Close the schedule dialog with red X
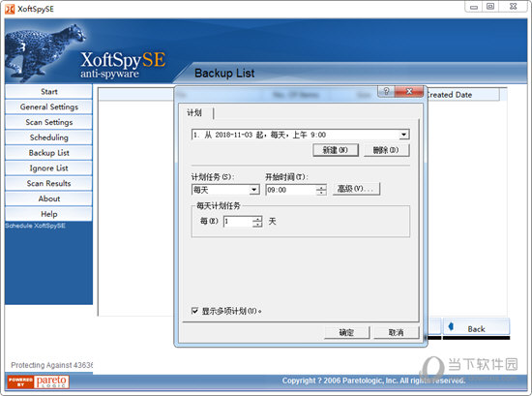The height and width of the screenshot is (396, 532). click(x=409, y=91)
